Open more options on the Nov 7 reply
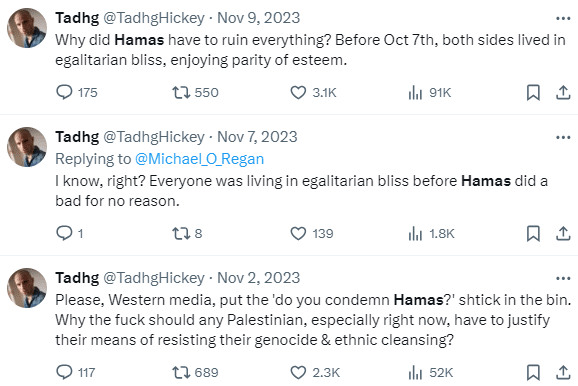 (563, 138)
